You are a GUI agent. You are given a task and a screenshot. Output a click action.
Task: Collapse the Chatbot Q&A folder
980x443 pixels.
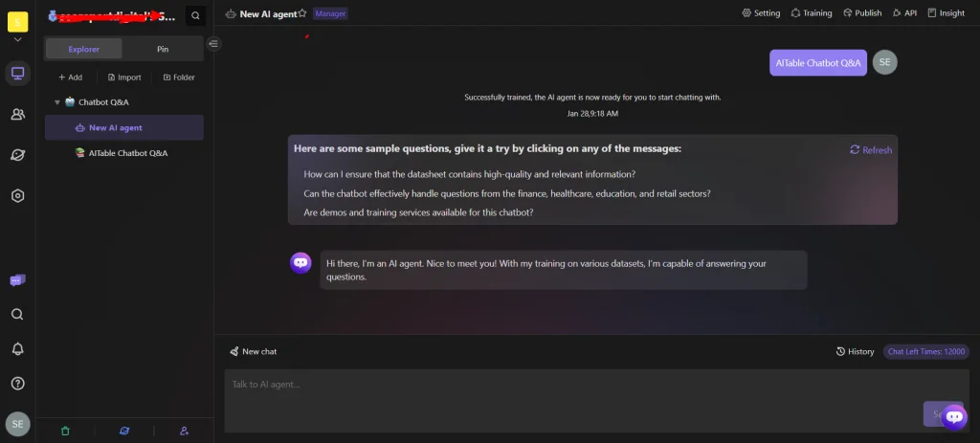coord(57,102)
